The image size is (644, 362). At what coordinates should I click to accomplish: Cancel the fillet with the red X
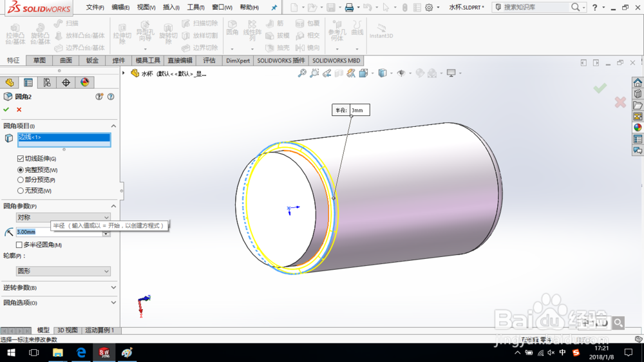tap(19, 110)
